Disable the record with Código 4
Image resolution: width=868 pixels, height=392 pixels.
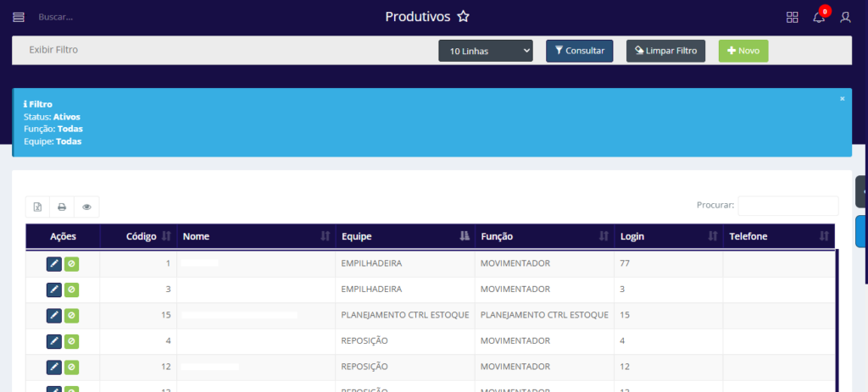(72, 341)
